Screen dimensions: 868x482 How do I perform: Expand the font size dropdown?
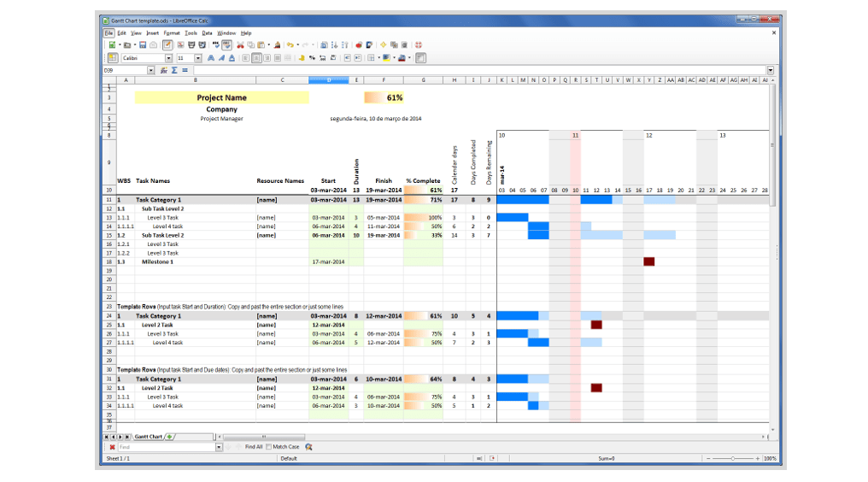coord(198,58)
